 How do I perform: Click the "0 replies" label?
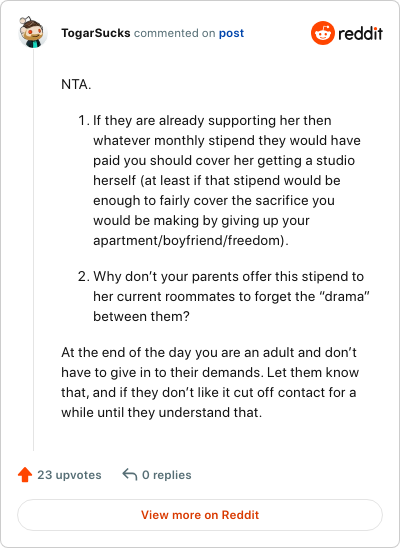click(167, 475)
